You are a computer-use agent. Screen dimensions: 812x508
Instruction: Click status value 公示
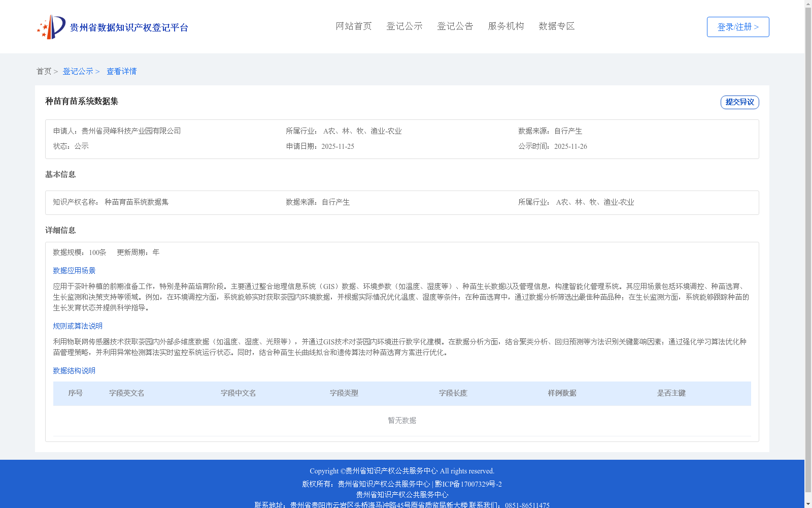click(82, 146)
